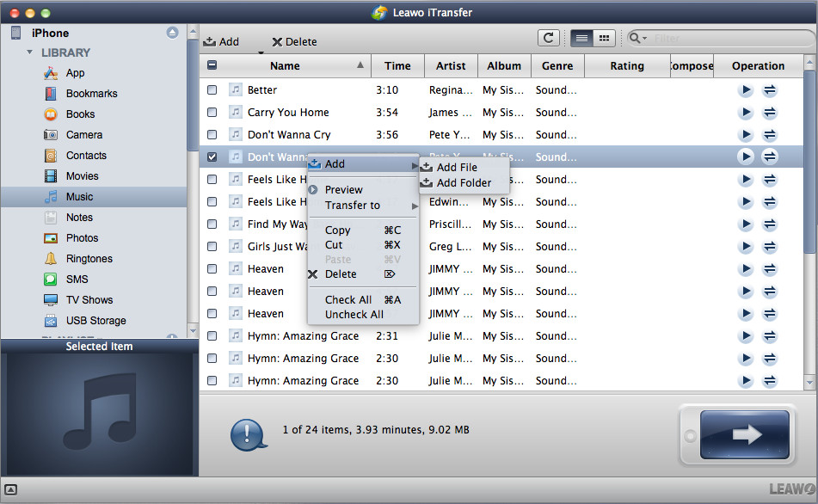Collapse the LIBRARY section triangle

(30, 52)
